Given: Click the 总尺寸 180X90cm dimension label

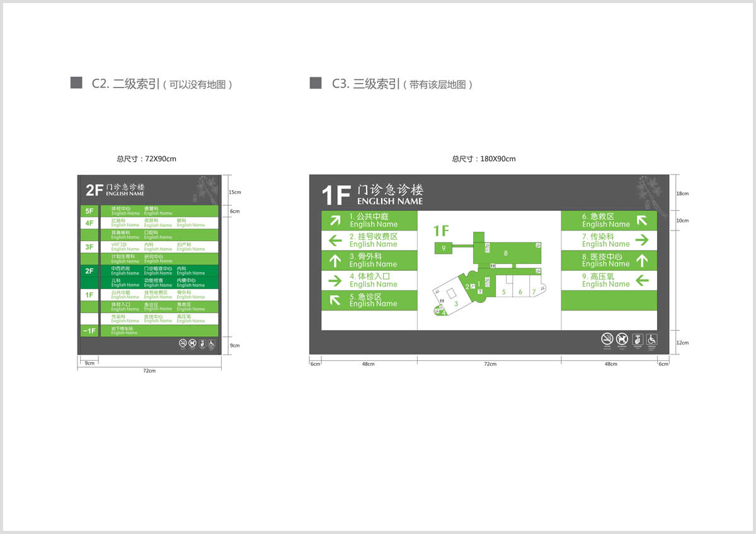Looking at the screenshot, I should point(484,159).
